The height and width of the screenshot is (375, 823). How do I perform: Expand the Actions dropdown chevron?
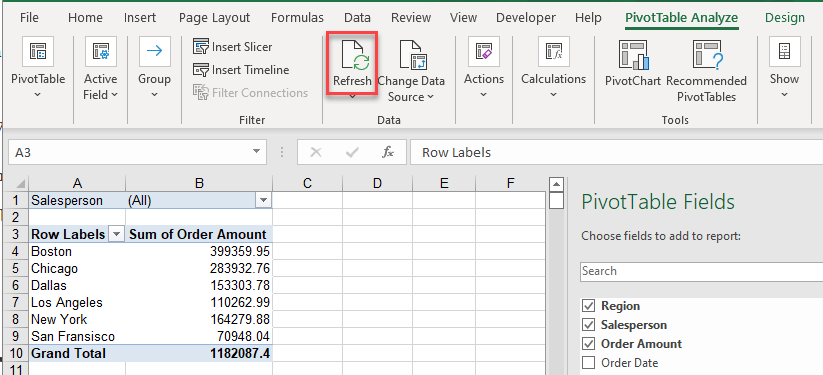[x=483, y=95]
